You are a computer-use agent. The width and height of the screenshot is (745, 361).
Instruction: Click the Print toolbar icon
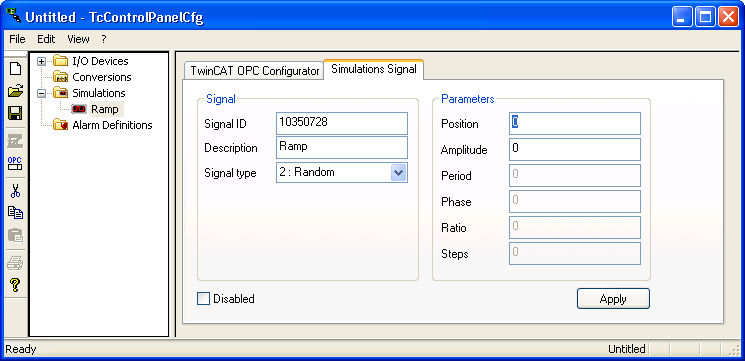tap(16, 263)
